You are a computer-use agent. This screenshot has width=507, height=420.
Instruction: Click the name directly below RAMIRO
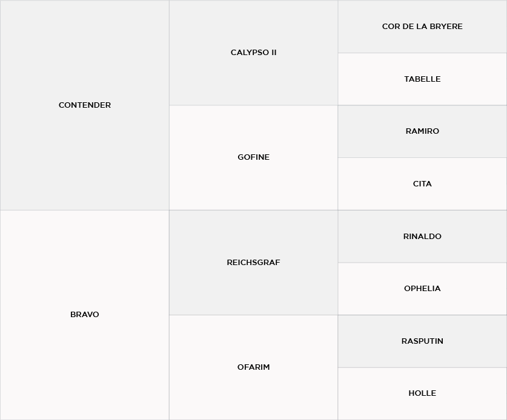pos(422,184)
